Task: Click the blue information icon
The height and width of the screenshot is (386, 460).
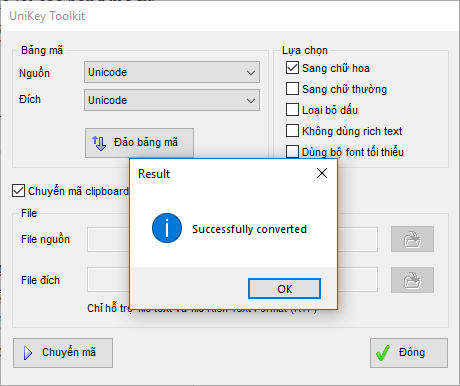Action: coord(167,228)
